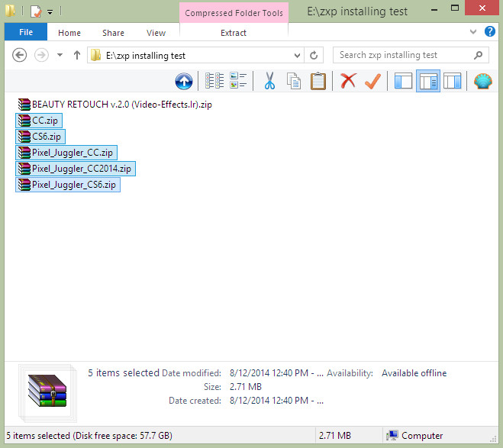Open the recent locations dropdown arrow
The width and height of the screenshot is (503, 448).
60,55
